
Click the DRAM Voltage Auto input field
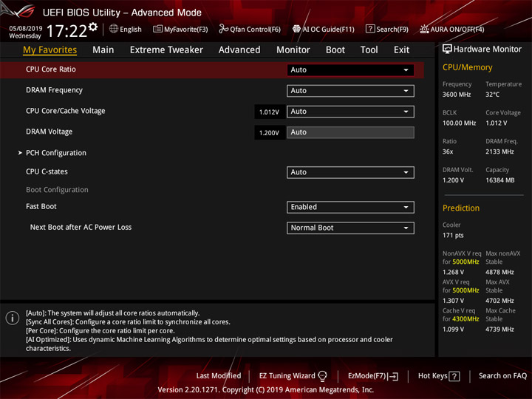click(350, 132)
